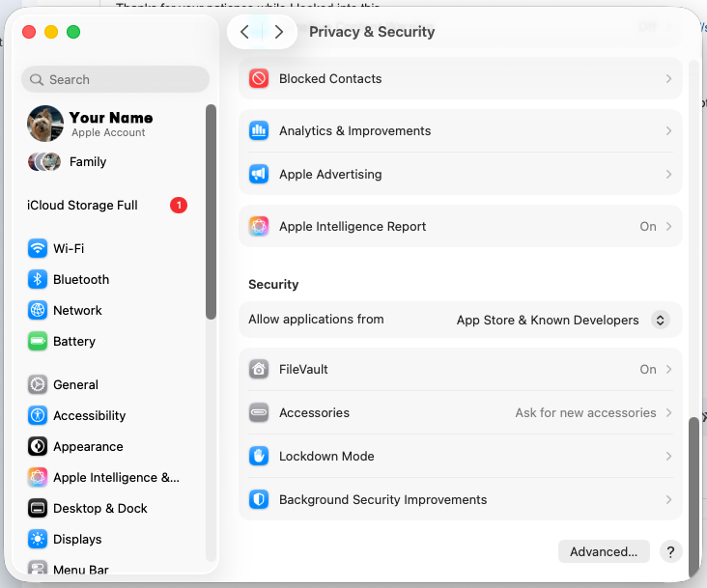707x588 pixels.
Task: Click the Family avatars icon
Action: tap(44, 162)
